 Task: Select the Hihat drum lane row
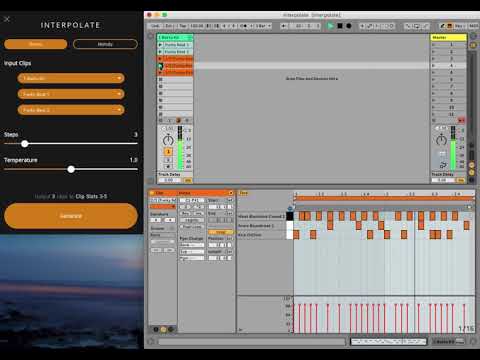tap(262, 216)
